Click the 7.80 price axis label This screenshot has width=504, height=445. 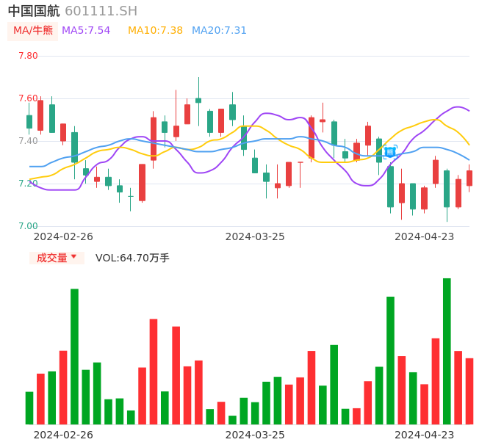[x=28, y=56]
